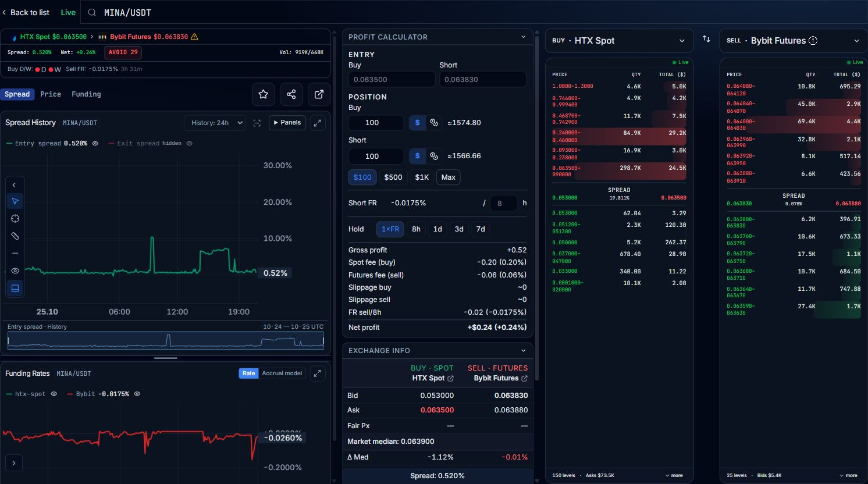
Task: Switch to the Price tab
Action: click(51, 94)
